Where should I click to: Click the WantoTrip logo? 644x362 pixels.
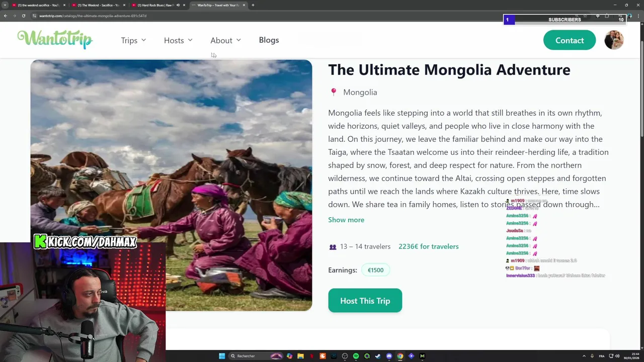[55, 39]
